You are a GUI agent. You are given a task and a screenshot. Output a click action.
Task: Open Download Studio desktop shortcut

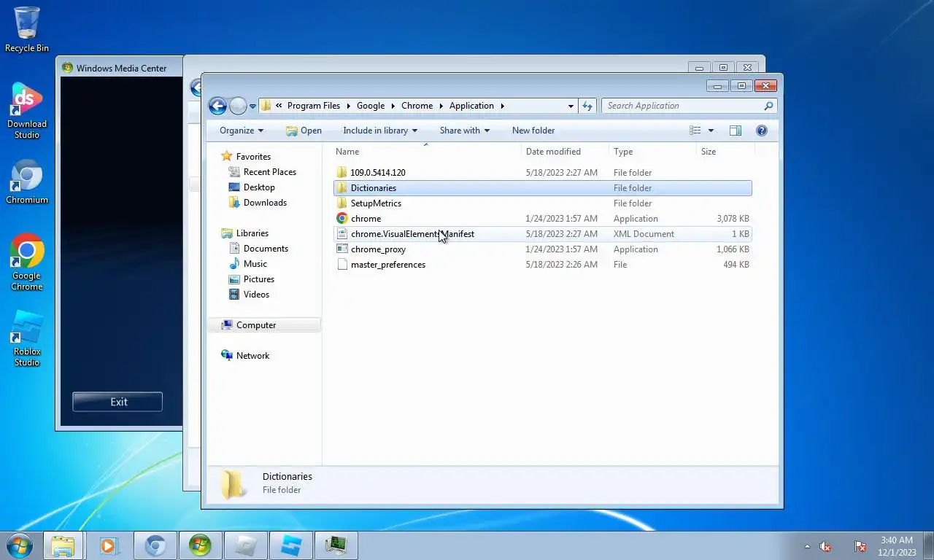coord(27,111)
